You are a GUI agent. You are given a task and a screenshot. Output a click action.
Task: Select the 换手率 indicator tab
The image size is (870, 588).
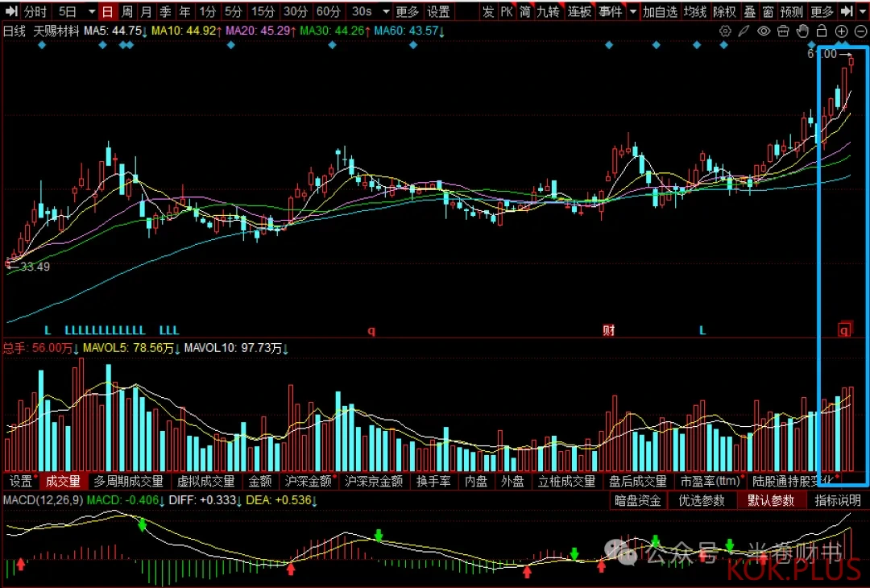(433, 481)
